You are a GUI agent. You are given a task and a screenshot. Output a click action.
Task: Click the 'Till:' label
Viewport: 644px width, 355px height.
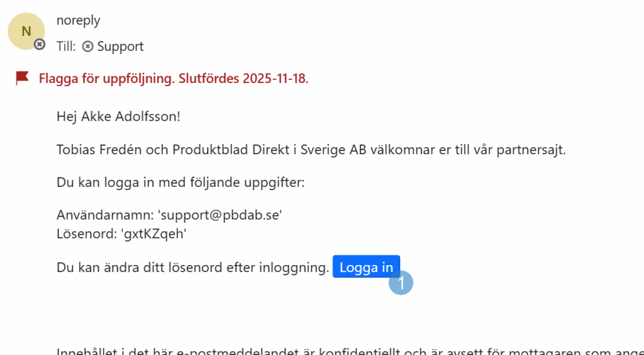pyautogui.click(x=66, y=47)
